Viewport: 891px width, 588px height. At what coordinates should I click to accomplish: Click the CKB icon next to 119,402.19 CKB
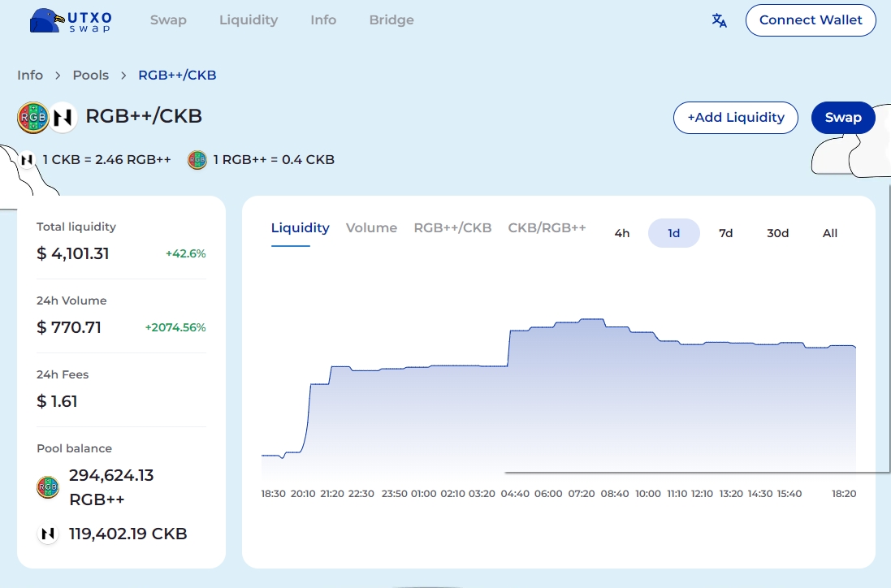(x=48, y=534)
